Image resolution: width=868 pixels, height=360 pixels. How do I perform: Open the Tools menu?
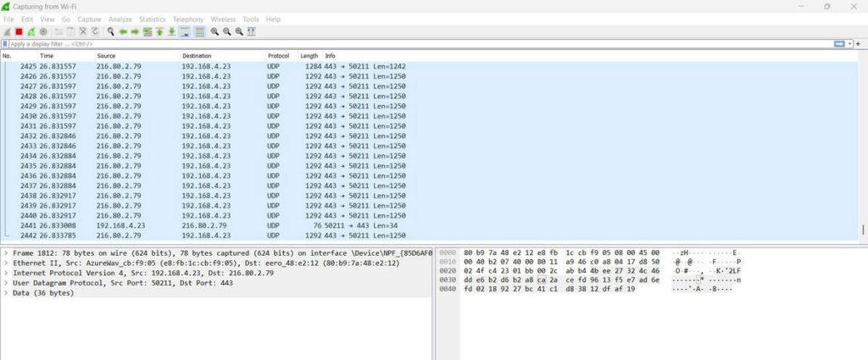(x=251, y=19)
